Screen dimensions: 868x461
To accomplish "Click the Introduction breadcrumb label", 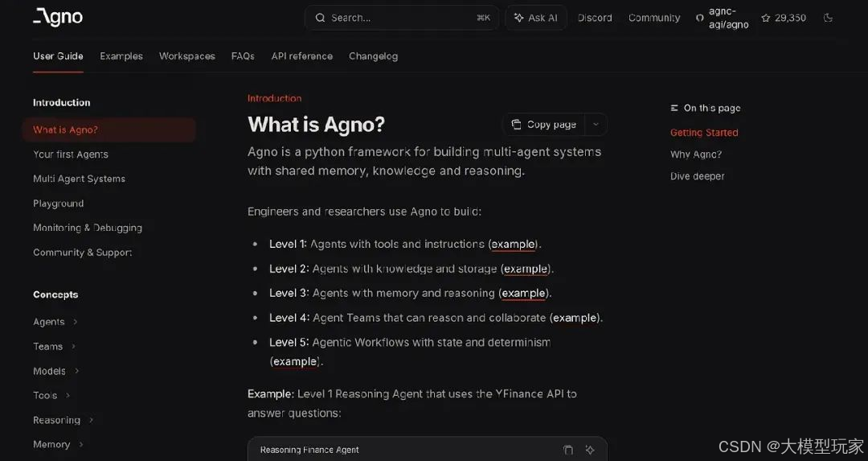I will tap(275, 98).
